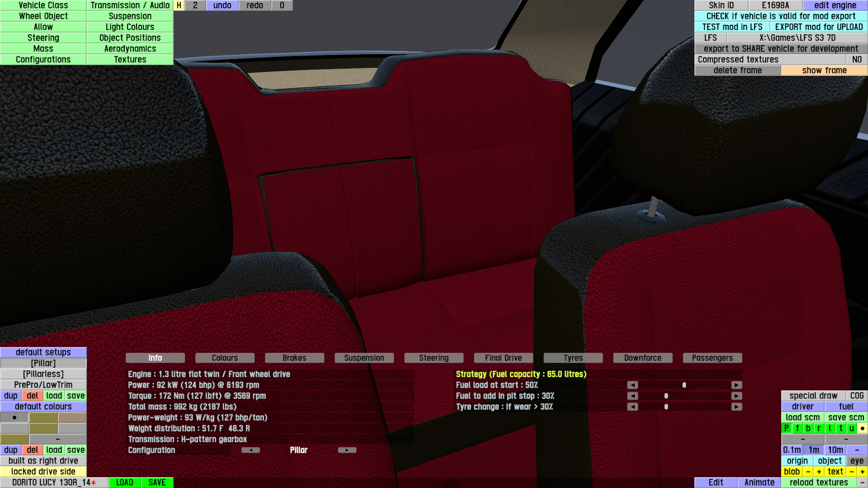Increase blob size with plus button
This screenshot has width=868, height=488.
(x=819, y=472)
